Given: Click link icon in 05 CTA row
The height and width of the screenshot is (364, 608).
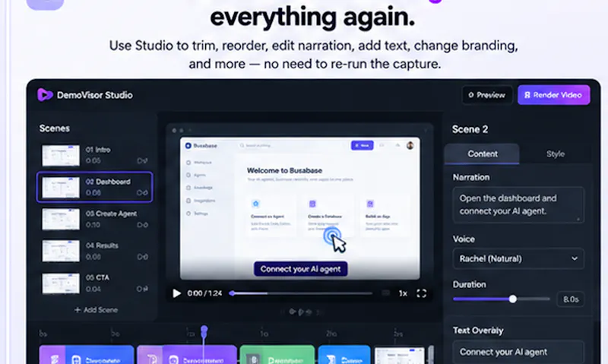Looking at the screenshot, I should point(142,289).
